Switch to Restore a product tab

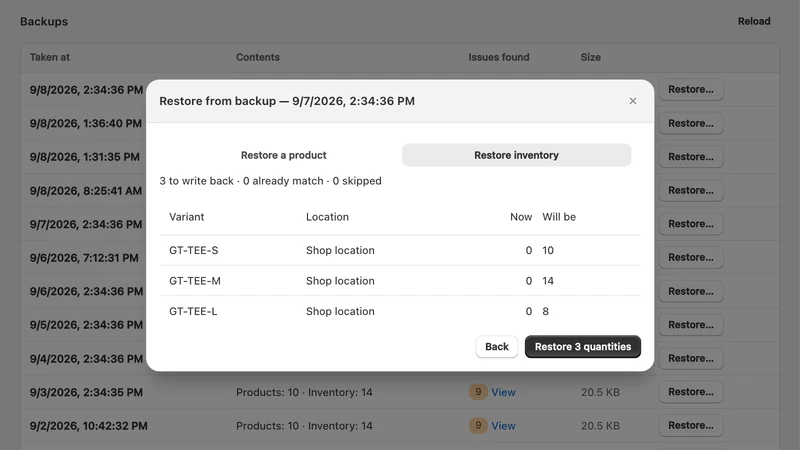coord(283,155)
